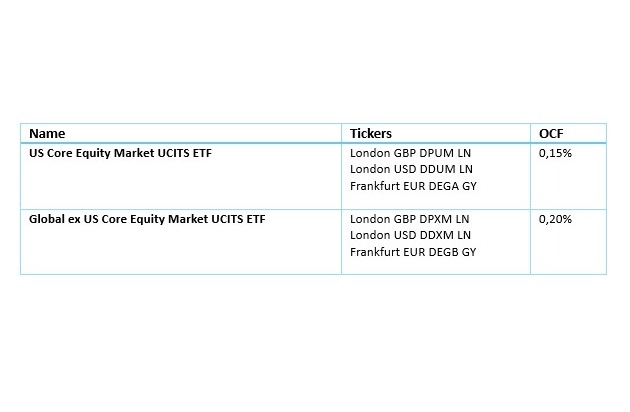This screenshot has width=630, height=412.
Task: Click GBP in the DPXM ticker line
Action: 402,218
